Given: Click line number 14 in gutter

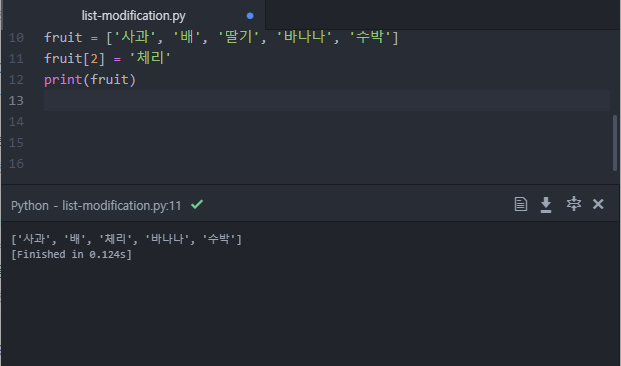Looking at the screenshot, I should pos(16,122).
